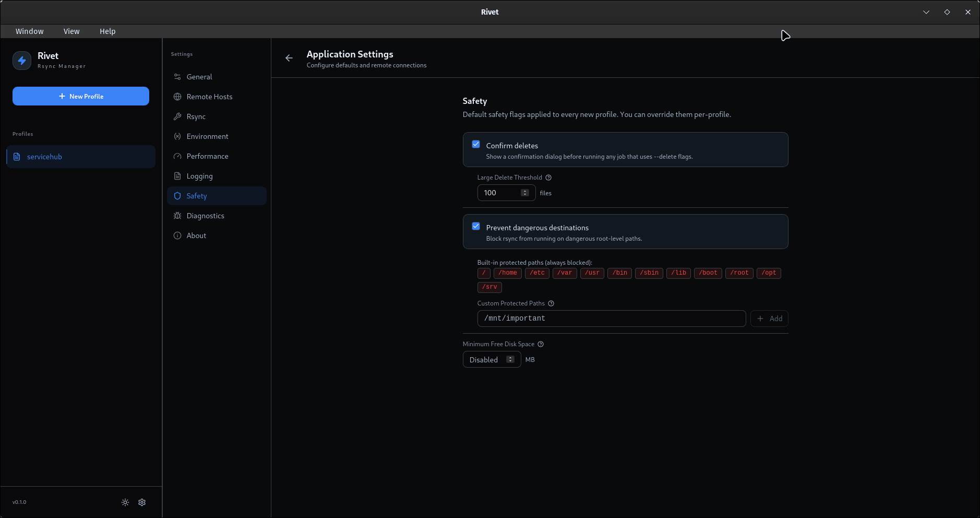Click the /usr protected path tag

[x=592, y=273]
